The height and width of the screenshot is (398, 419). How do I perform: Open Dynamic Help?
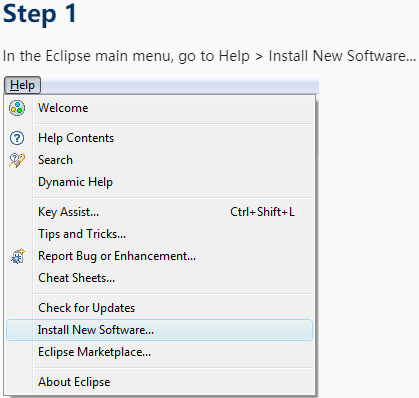[x=160, y=182]
